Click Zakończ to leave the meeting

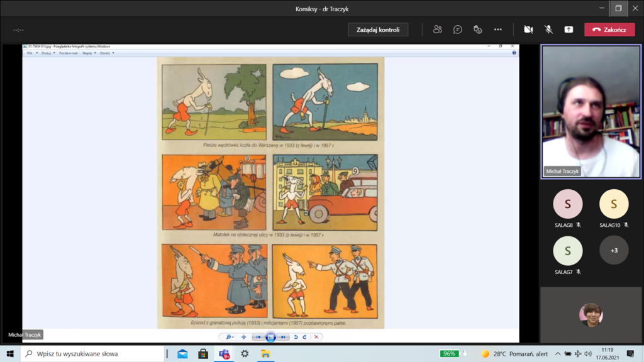click(609, 30)
